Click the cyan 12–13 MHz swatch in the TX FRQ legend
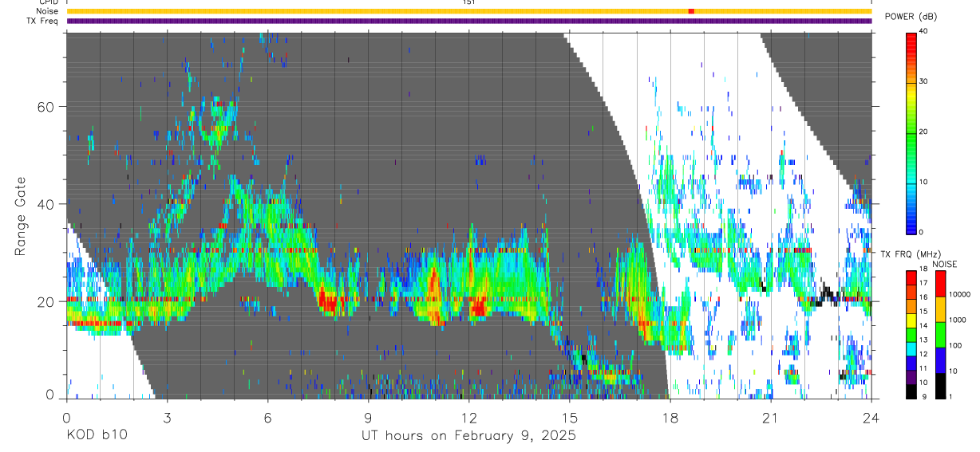This screenshot has width=980, height=452. coord(911,348)
